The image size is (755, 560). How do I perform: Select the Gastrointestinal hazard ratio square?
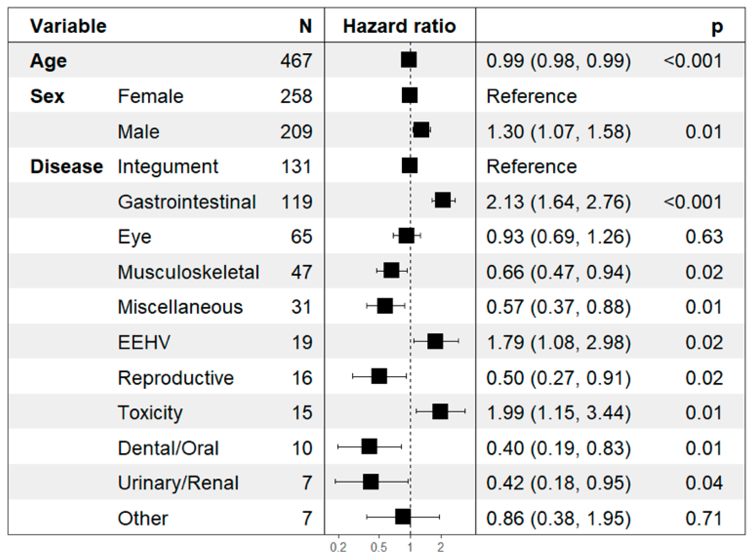pos(443,200)
